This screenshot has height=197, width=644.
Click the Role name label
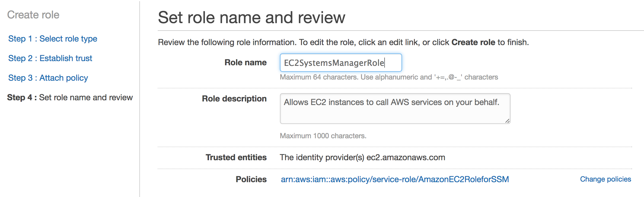click(x=246, y=63)
